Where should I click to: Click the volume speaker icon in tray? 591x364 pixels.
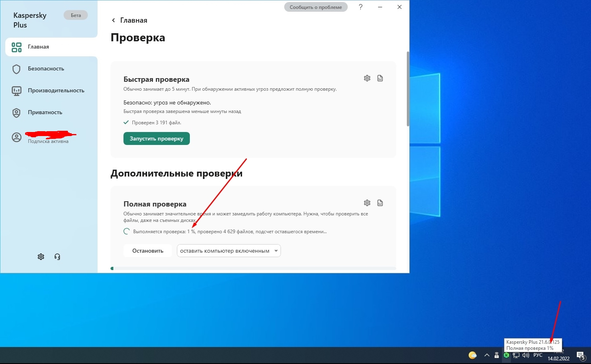click(x=526, y=355)
